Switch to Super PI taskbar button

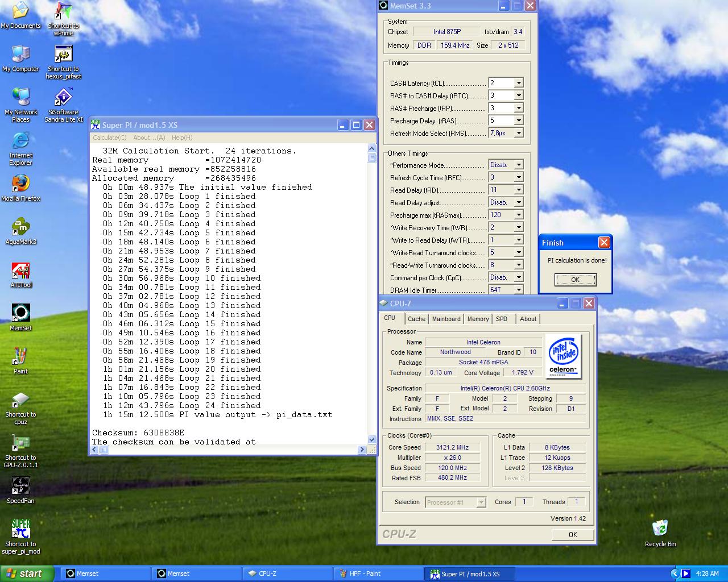[470, 573]
